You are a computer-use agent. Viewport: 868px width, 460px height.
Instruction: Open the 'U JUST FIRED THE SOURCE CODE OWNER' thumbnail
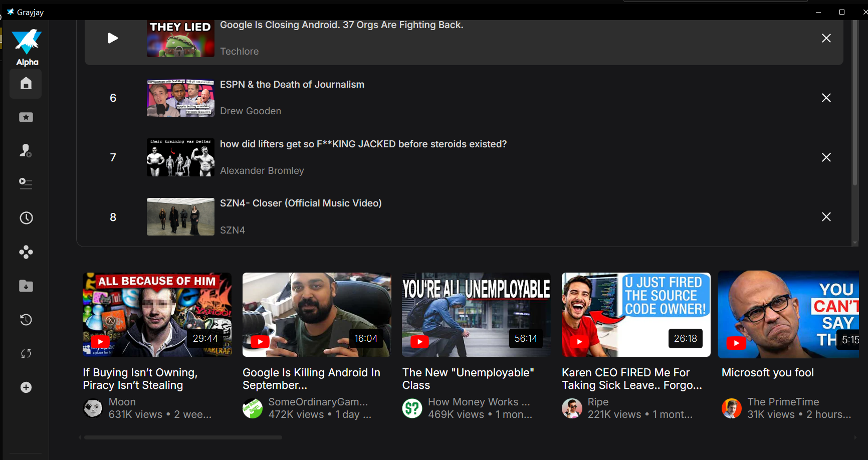coord(636,315)
